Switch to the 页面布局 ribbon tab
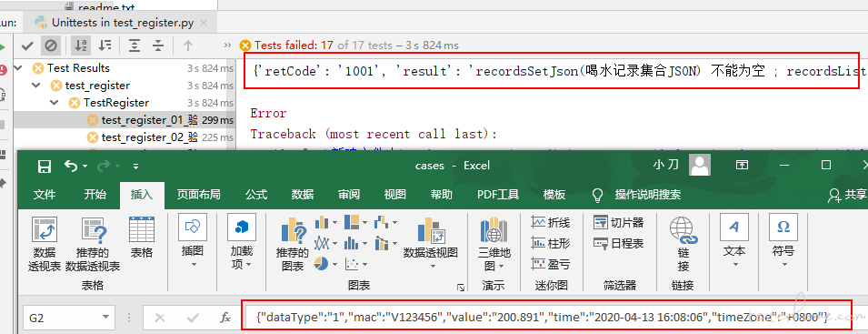Viewport: 868px width, 334px height. (x=198, y=195)
